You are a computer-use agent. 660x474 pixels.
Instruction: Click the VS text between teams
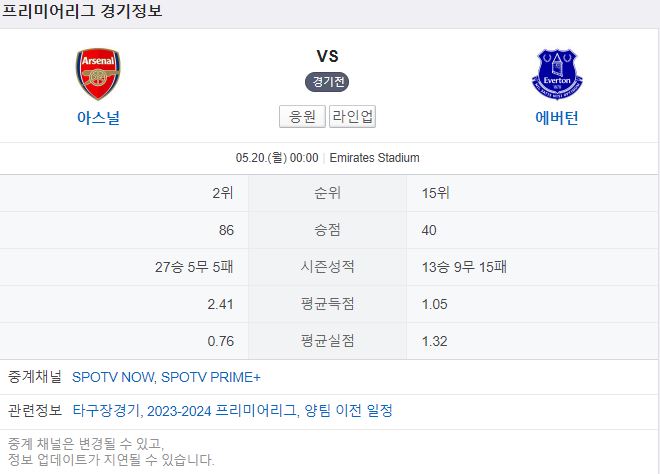point(327,56)
